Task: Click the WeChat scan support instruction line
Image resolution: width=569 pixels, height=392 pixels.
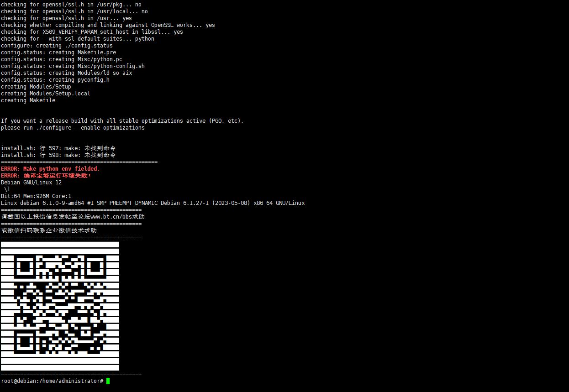Action: point(49,230)
